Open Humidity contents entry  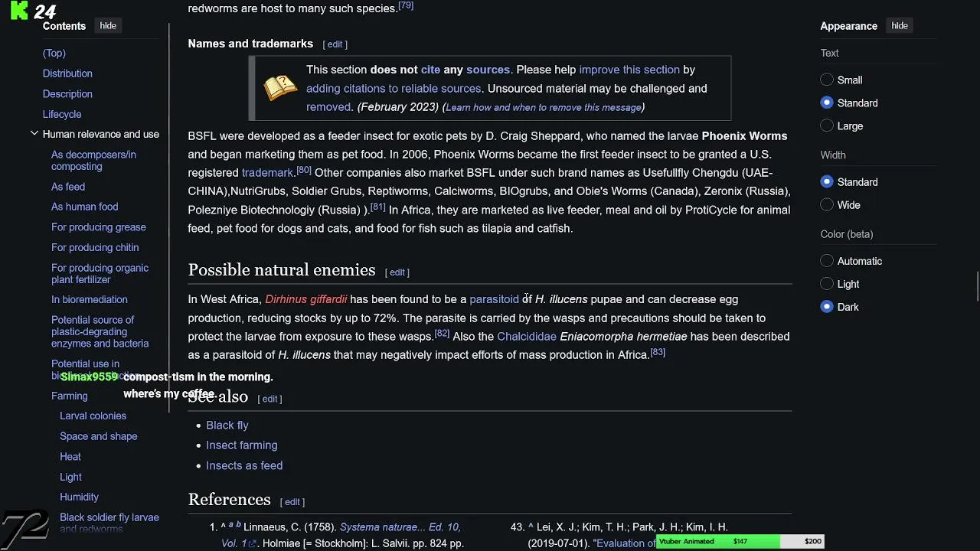[79, 497]
